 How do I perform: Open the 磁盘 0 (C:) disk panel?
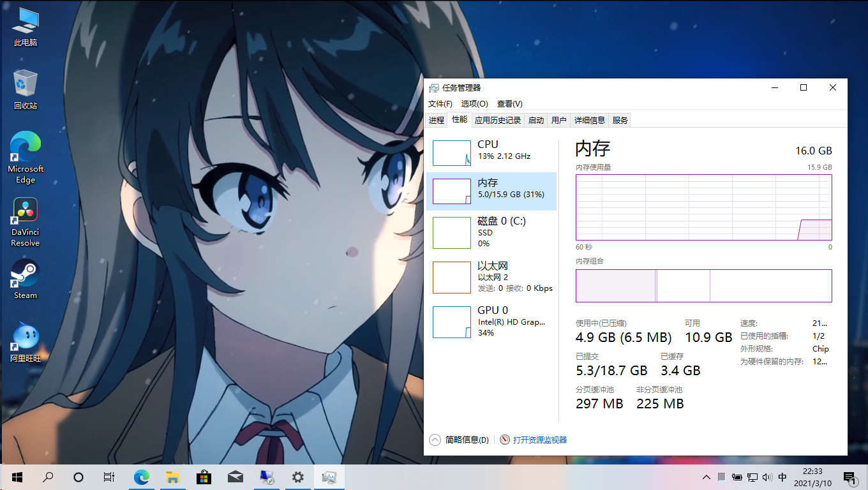coord(491,232)
